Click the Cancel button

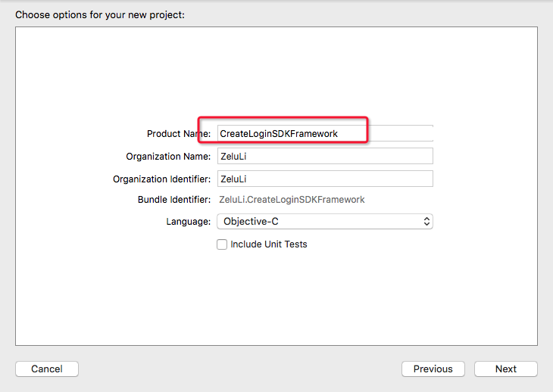pyautogui.click(x=47, y=369)
